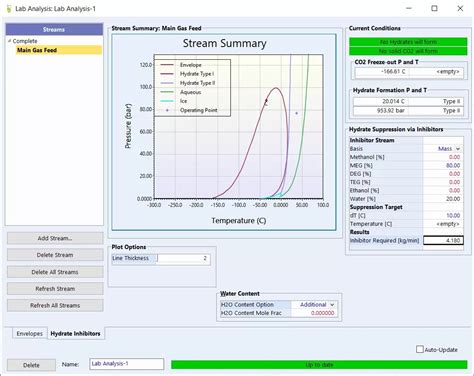
Task: Click the Delete analysis button
Action: pos(31,365)
